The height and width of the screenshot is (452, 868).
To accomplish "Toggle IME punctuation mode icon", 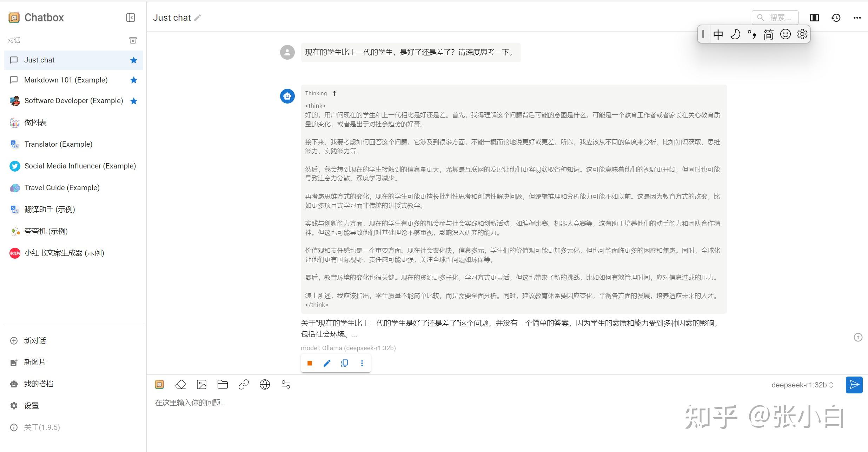I will point(751,34).
